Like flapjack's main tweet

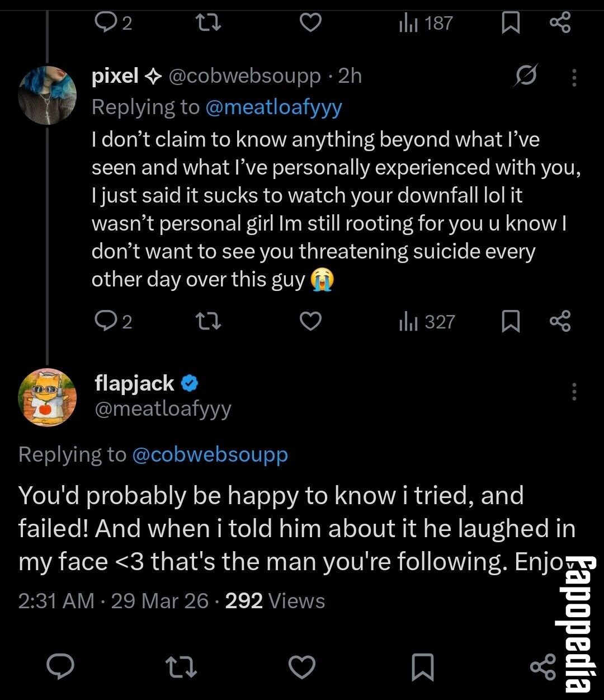coord(302,667)
